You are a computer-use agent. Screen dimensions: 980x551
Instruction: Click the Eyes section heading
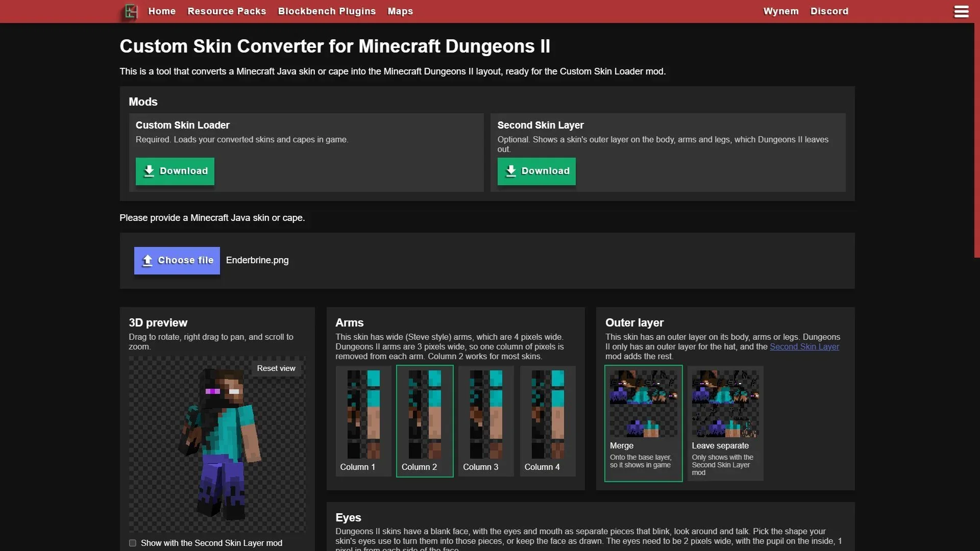348,517
